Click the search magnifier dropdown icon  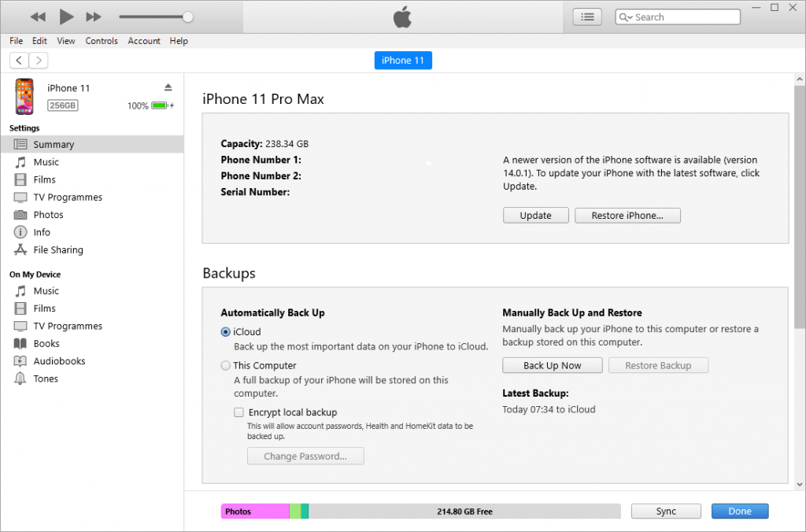pos(626,17)
